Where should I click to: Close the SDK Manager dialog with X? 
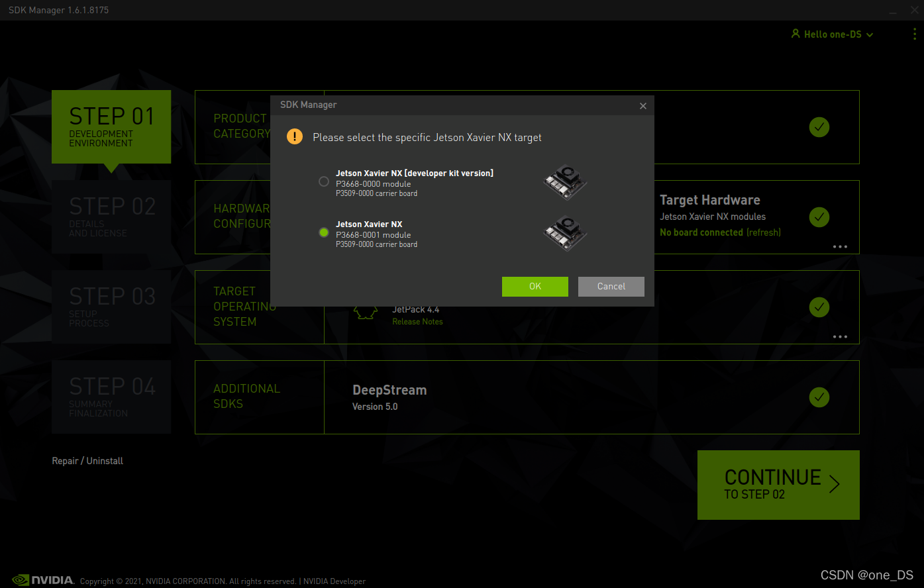642,106
